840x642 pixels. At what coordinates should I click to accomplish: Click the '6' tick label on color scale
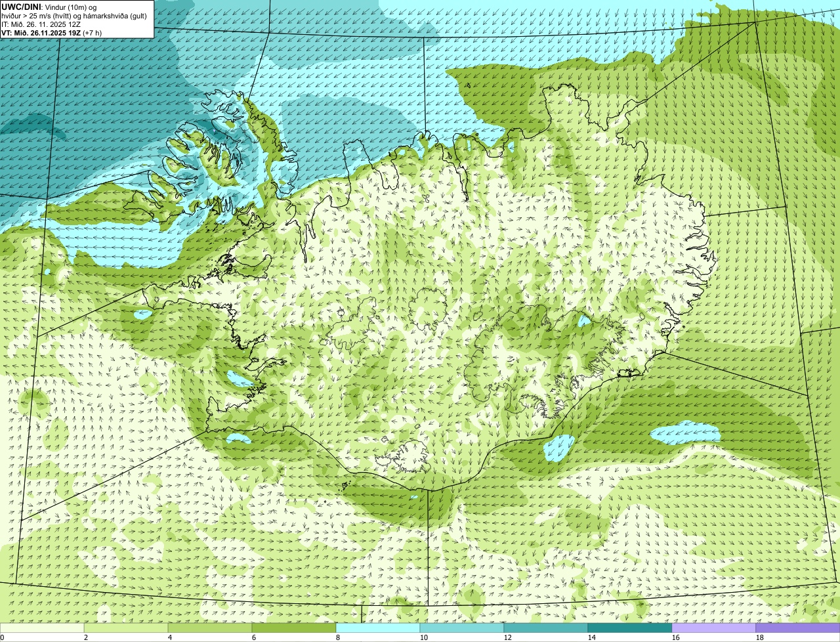pyautogui.click(x=254, y=637)
